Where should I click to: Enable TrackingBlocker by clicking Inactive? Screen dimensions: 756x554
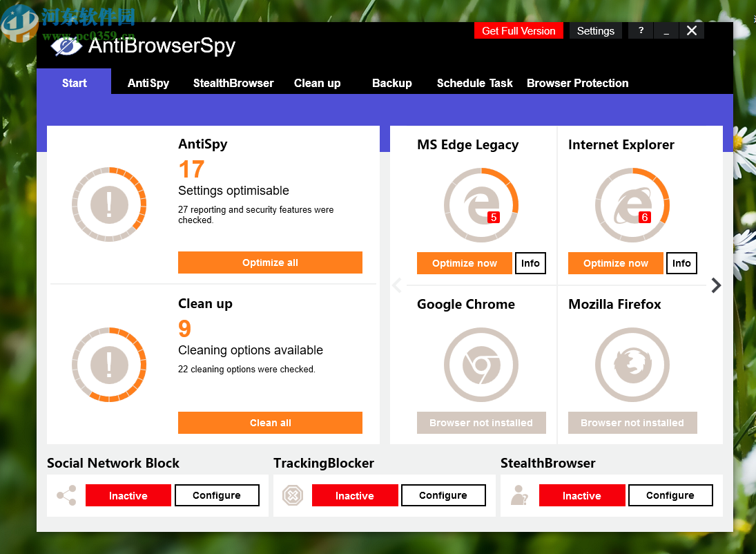pos(355,495)
